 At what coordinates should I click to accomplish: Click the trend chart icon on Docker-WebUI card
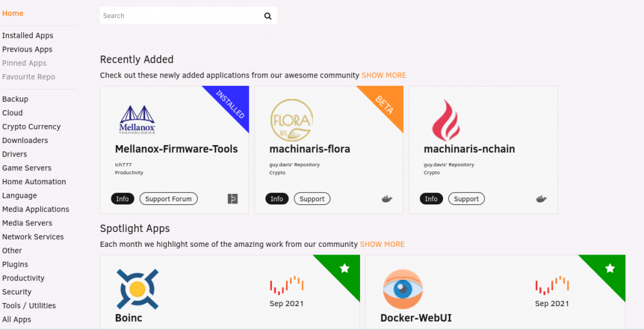tap(552, 286)
